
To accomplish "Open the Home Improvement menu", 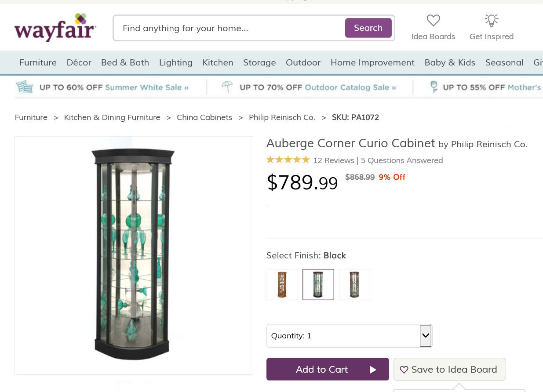I will tap(372, 62).
